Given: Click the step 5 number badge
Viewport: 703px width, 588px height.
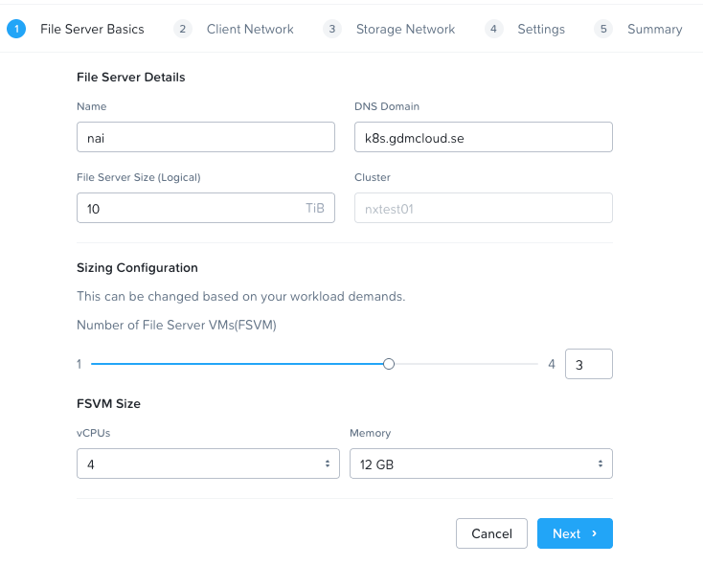Looking at the screenshot, I should click(x=603, y=29).
